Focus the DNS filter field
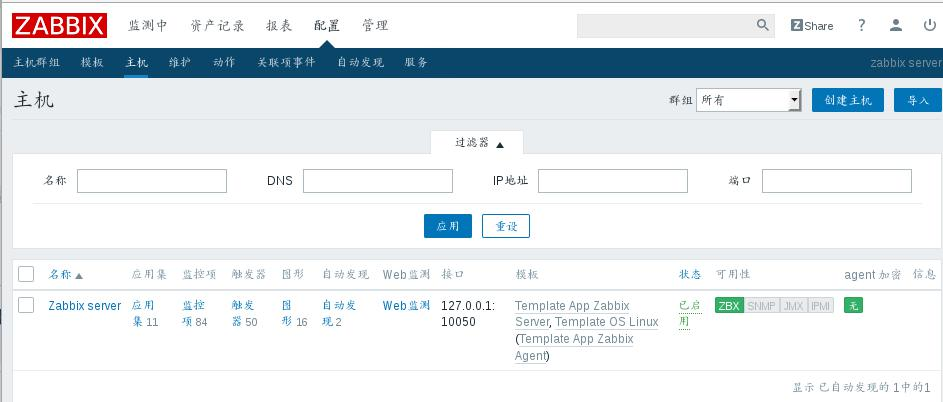This screenshot has width=943, height=402. [x=378, y=181]
